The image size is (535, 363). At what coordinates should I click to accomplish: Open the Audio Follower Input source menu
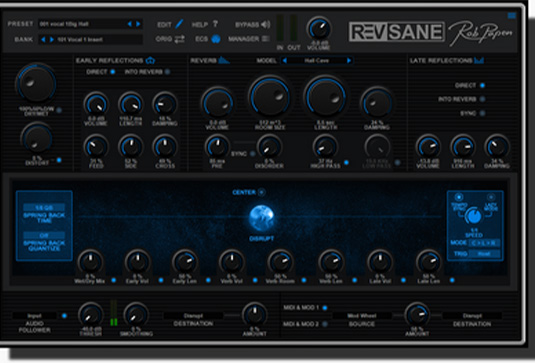click(x=34, y=316)
